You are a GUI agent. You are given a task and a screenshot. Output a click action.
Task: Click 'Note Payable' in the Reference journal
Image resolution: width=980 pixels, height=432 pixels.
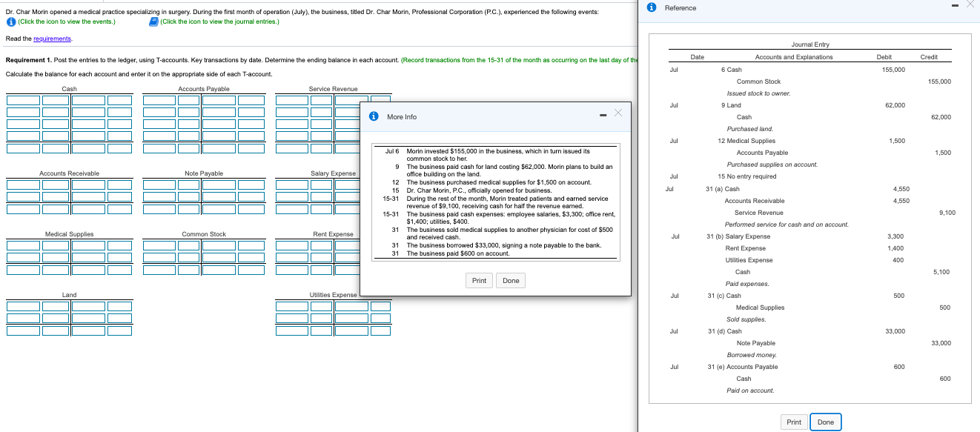coord(756,343)
